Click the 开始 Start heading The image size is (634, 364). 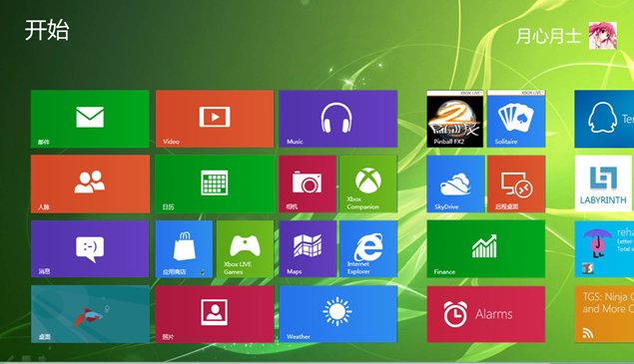click(x=47, y=30)
